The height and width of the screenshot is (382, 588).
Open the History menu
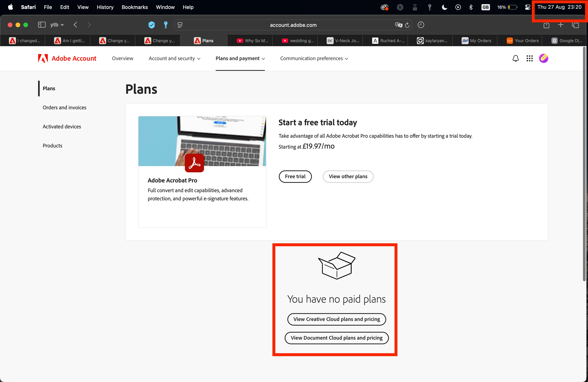(x=105, y=7)
